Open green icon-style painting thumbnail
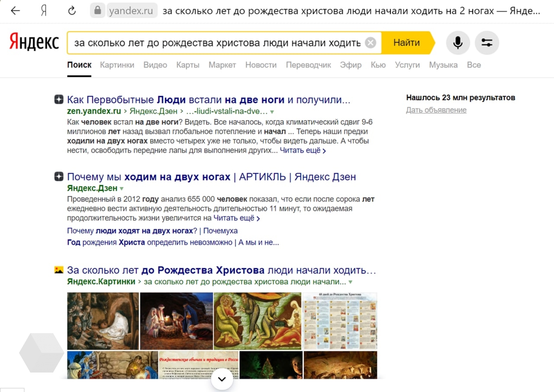The height and width of the screenshot is (392, 554). point(258,321)
